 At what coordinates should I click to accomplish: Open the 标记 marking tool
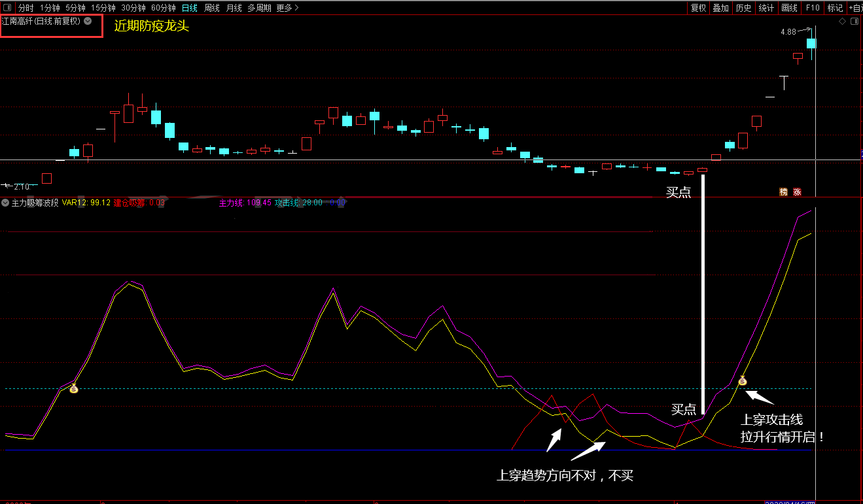(835, 8)
